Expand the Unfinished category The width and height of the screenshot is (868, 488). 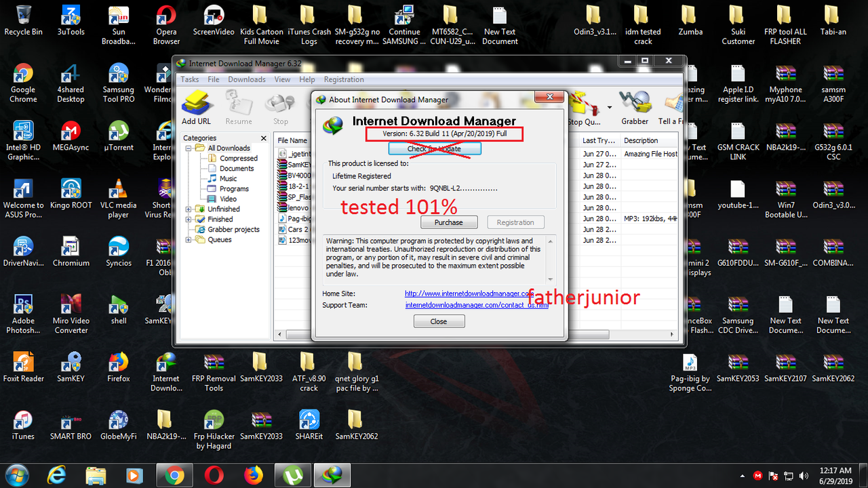point(189,209)
